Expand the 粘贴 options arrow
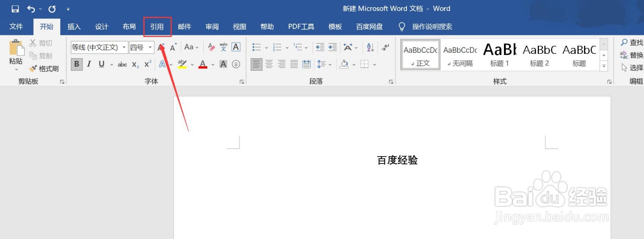 (16, 69)
